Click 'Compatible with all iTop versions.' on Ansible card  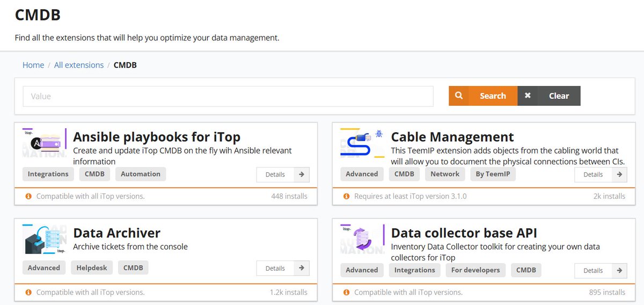[90, 197]
